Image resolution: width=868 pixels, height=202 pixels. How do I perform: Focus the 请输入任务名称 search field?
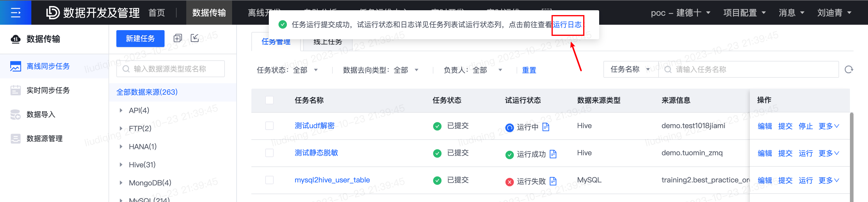pos(748,69)
